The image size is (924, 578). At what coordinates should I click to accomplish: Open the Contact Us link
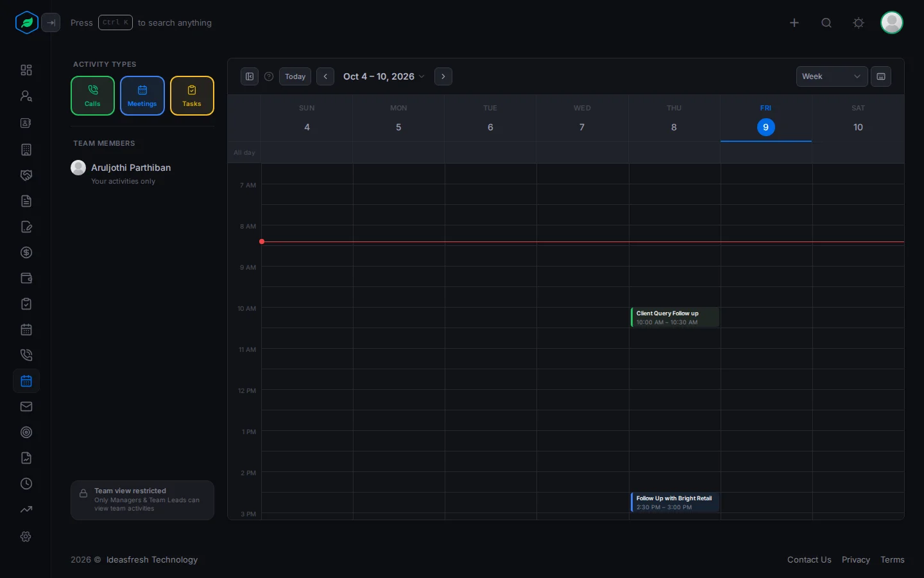[809, 560]
